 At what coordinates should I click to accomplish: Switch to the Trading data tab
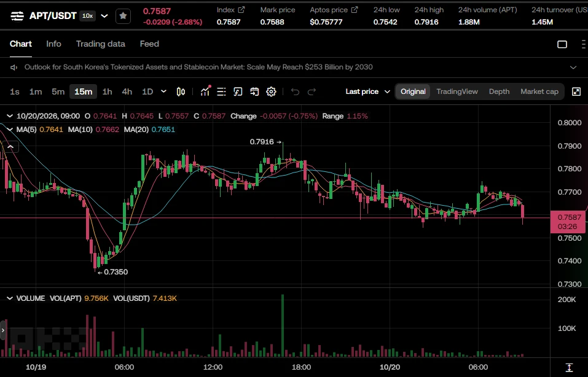pos(101,44)
